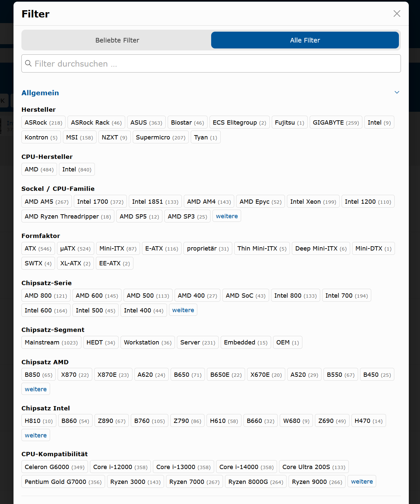Collapse the Allgemein section chevron
This screenshot has width=420, height=504.
397,92
